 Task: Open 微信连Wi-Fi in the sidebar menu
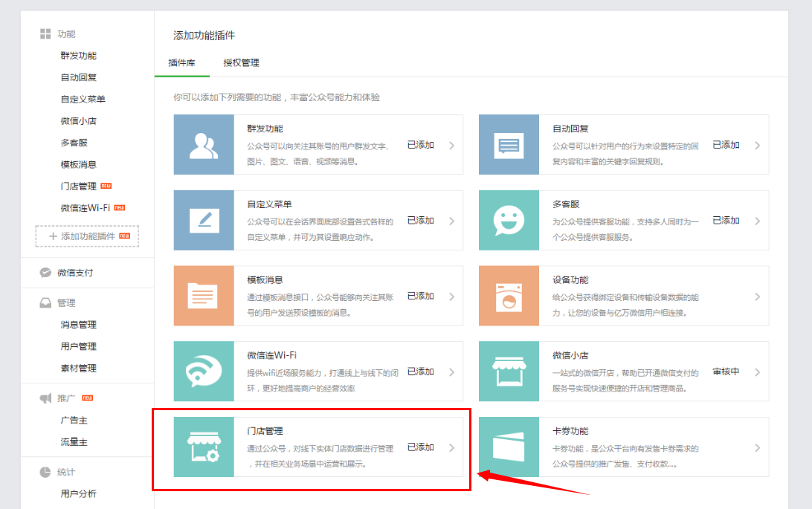86,208
